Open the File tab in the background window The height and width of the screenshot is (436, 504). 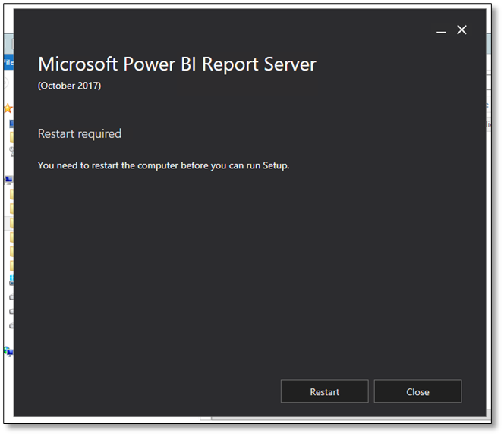[x=8, y=62]
